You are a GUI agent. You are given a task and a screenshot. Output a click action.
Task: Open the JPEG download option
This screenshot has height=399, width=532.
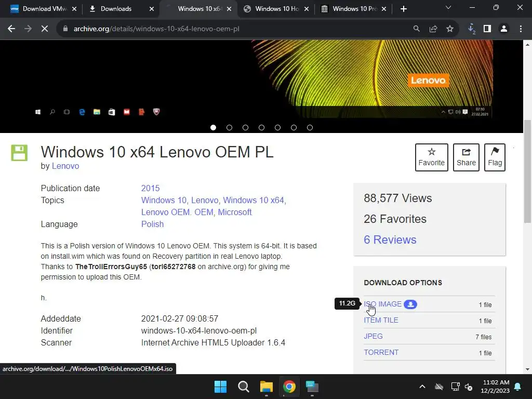pos(373,336)
